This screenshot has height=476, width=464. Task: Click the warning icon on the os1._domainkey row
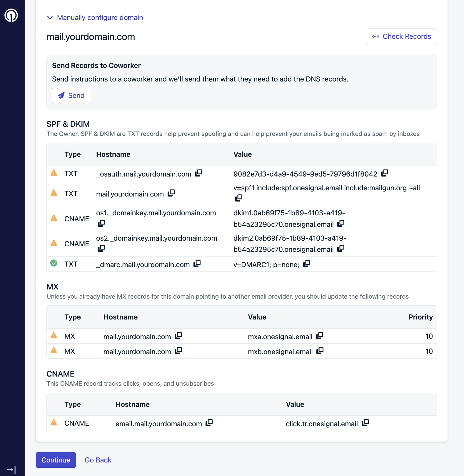54,218
